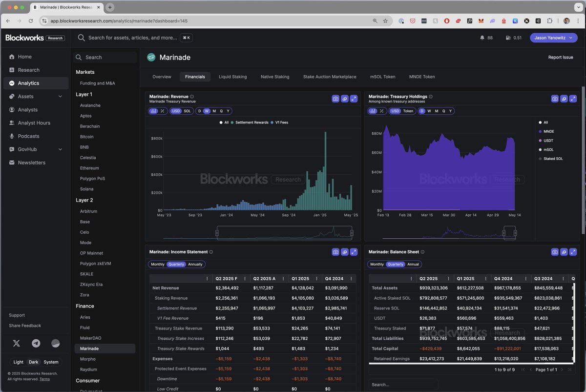This screenshot has width=586, height=392.
Task: Bookmark this page with the star icon
Action: 385,21
